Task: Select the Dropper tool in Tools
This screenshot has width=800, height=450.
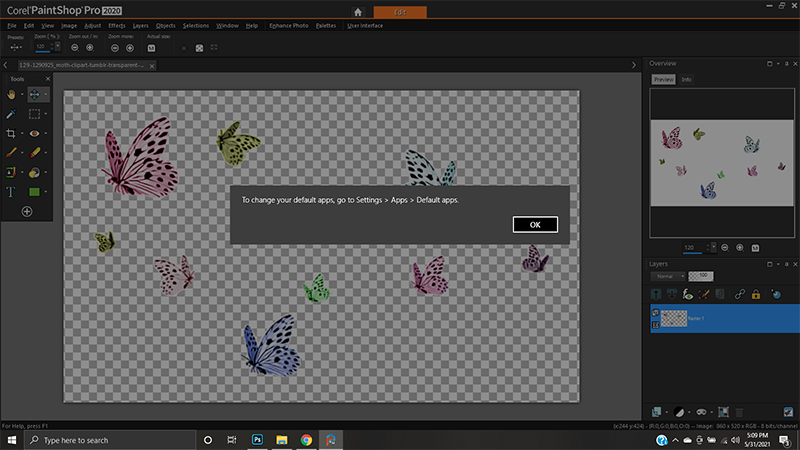Action: pyautogui.click(x=12, y=114)
